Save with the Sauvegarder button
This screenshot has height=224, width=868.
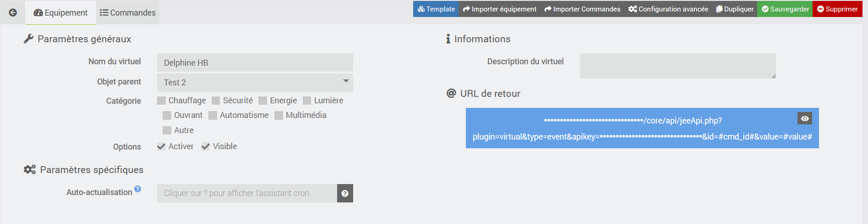click(785, 9)
